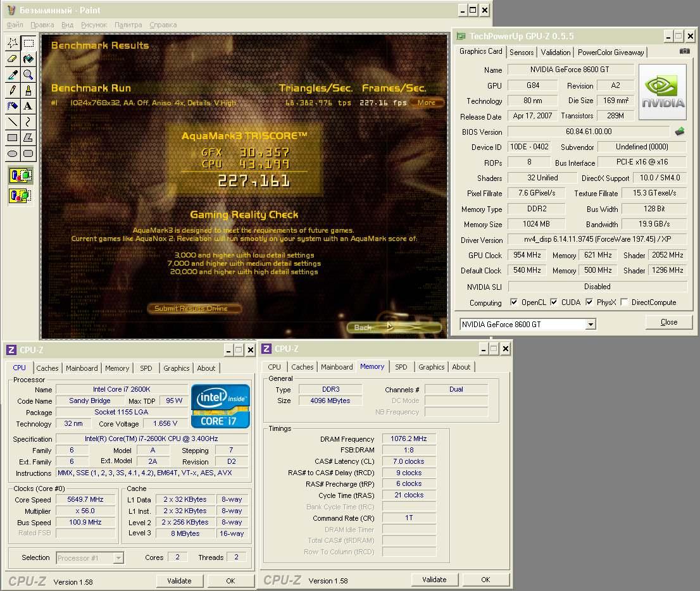Pick the Polygon shape tool

28,137
